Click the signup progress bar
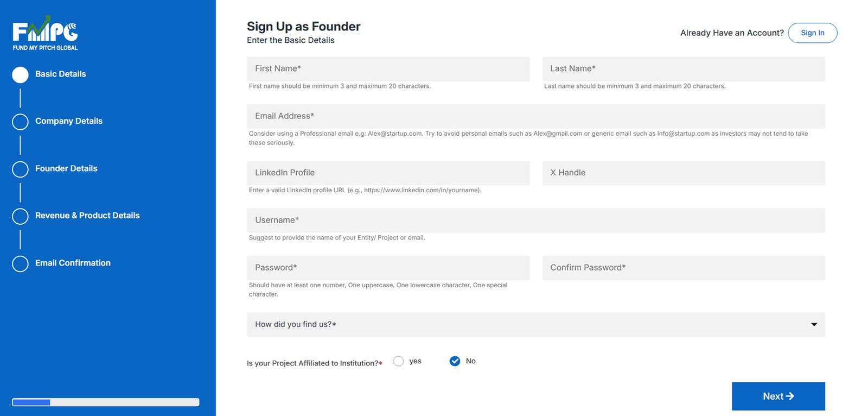Viewport: 868px width, 416px height. pos(106,402)
